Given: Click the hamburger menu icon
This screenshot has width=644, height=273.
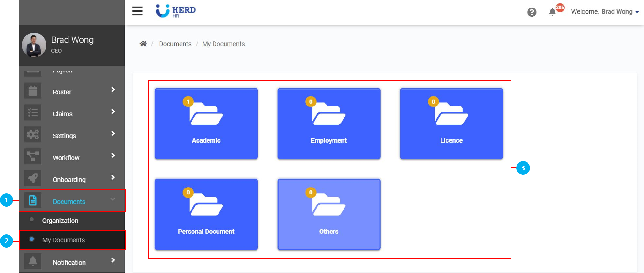Looking at the screenshot, I should tap(137, 11).
